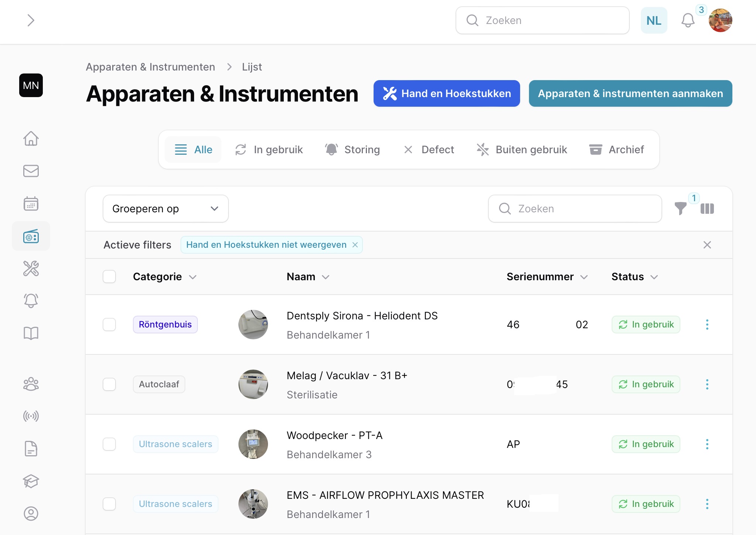The height and width of the screenshot is (535, 756).
Task: Open the calendar sidebar icon
Action: [31, 203]
